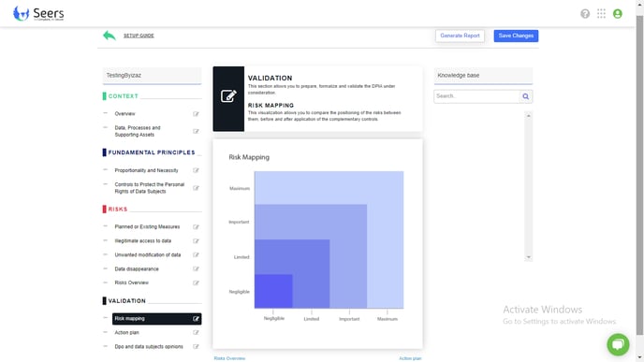Click the CONTEXT section heading

(124, 96)
